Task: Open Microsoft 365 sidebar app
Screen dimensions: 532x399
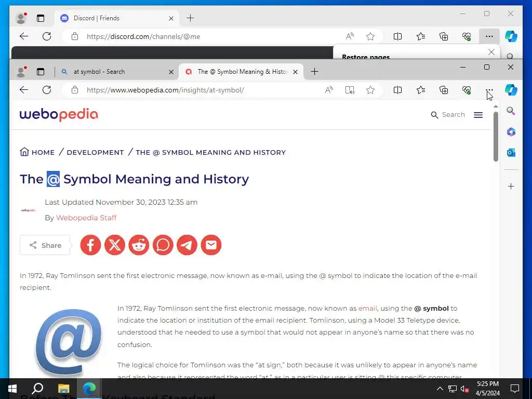Action: tap(511, 131)
